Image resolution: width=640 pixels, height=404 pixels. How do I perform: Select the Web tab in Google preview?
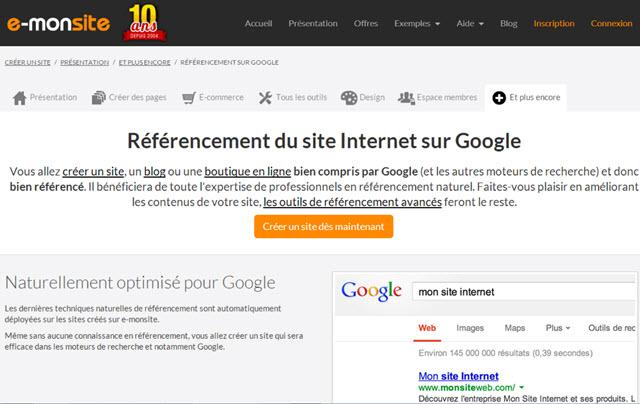coord(427,328)
